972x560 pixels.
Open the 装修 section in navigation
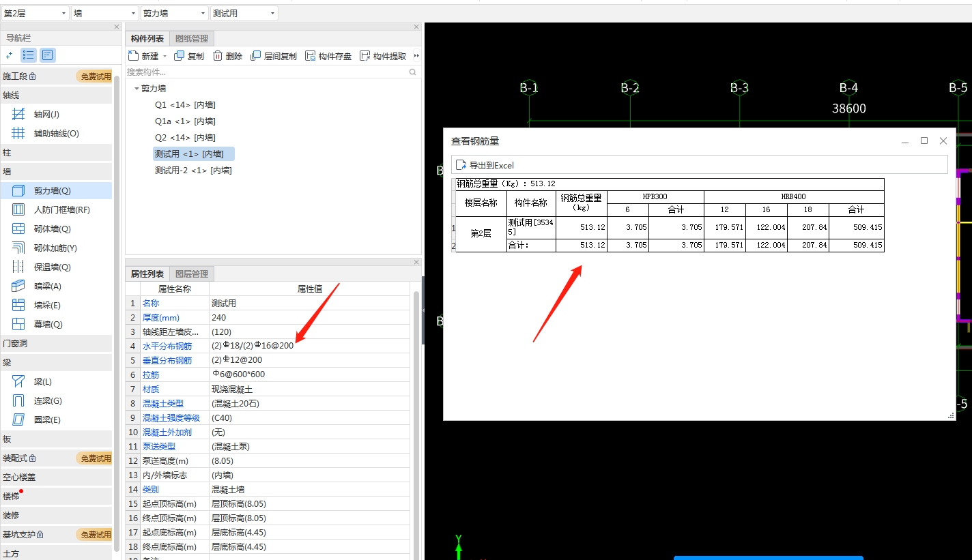(x=56, y=515)
